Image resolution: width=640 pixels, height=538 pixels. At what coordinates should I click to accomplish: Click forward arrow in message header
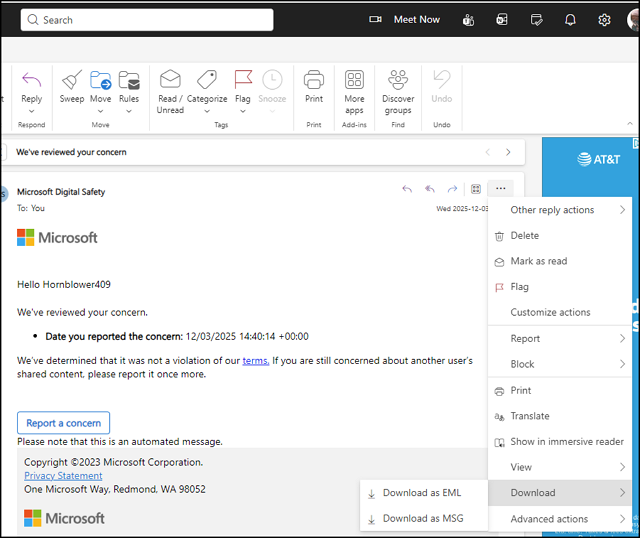click(x=452, y=189)
